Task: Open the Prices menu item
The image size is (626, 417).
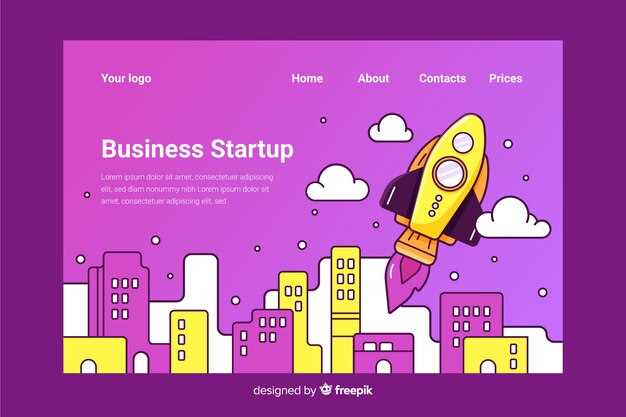Action: click(505, 78)
